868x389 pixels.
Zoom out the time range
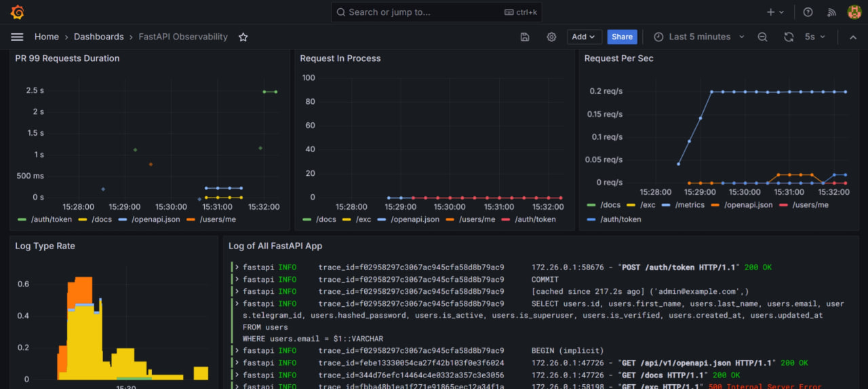[763, 37]
